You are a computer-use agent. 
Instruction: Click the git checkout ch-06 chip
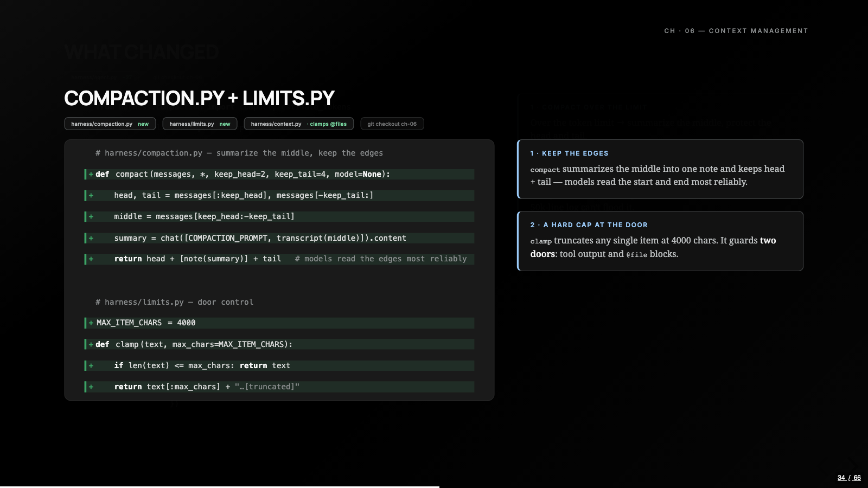point(392,124)
